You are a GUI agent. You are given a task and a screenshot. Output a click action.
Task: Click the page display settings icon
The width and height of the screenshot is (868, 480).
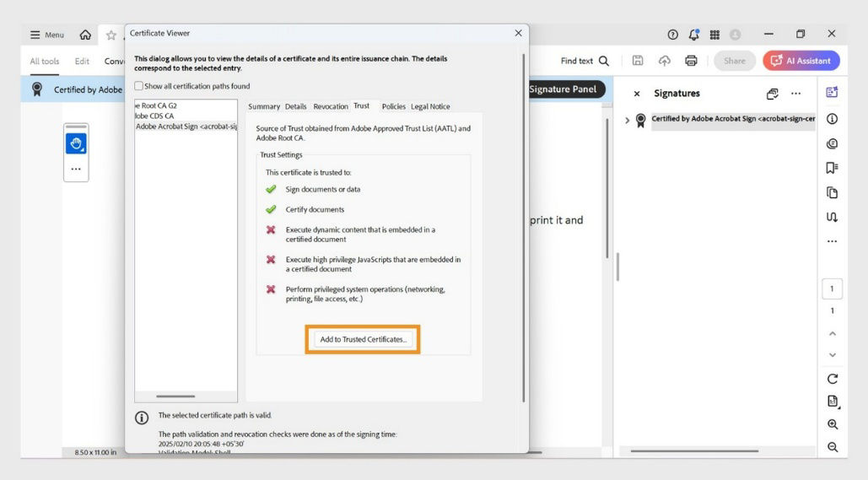pos(833,402)
